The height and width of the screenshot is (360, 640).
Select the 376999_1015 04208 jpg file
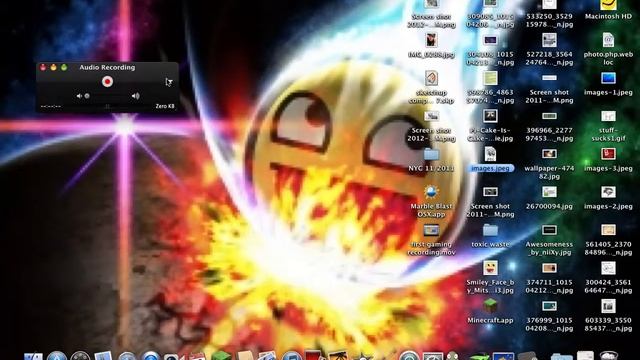click(549, 306)
